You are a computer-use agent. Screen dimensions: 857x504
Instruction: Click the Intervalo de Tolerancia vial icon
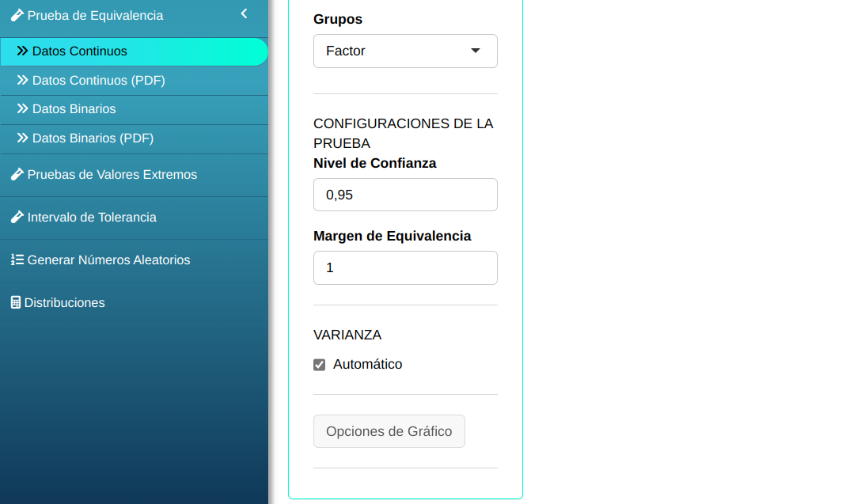point(17,218)
